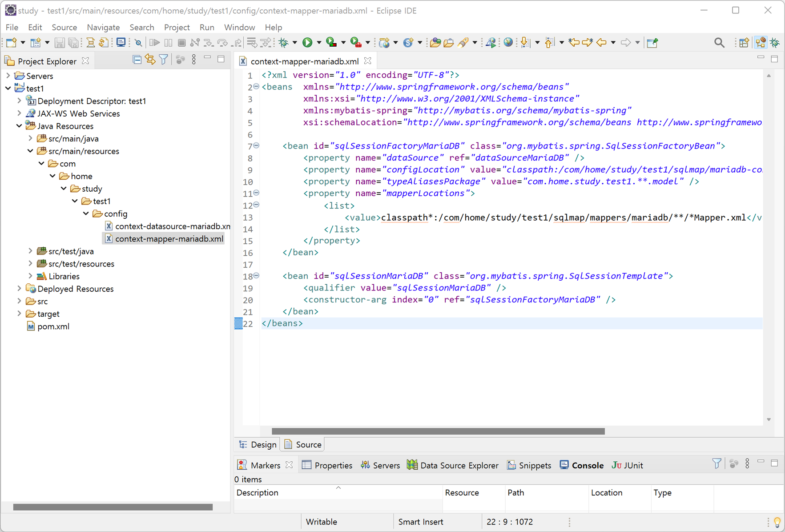Click the Open Perspective icon

tap(744, 42)
